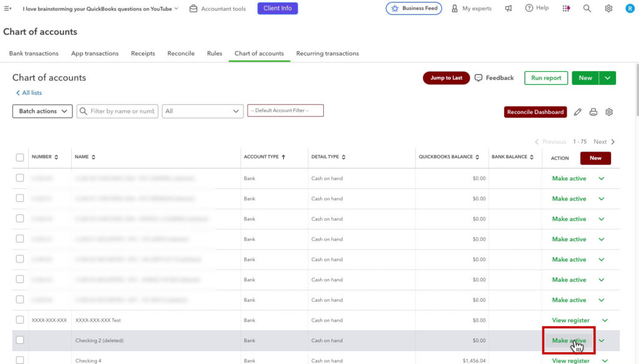Print the chart of accounts list
The width and height of the screenshot is (639, 364).
click(x=593, y=112)
